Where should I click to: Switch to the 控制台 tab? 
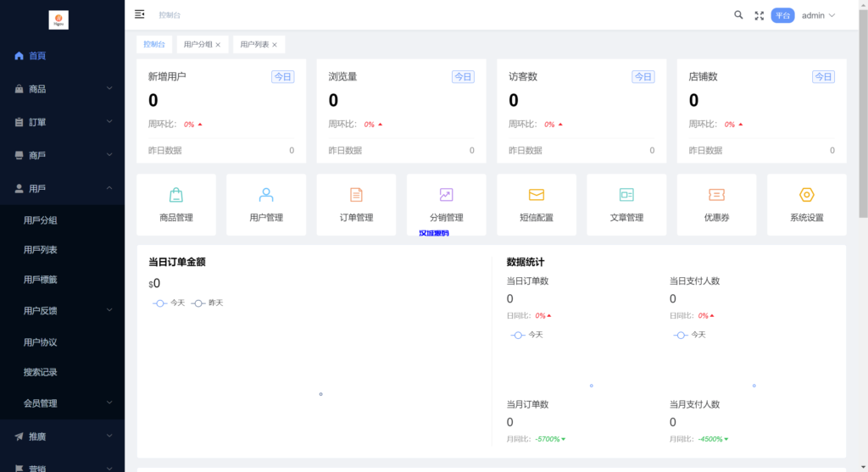coord(154,44)
